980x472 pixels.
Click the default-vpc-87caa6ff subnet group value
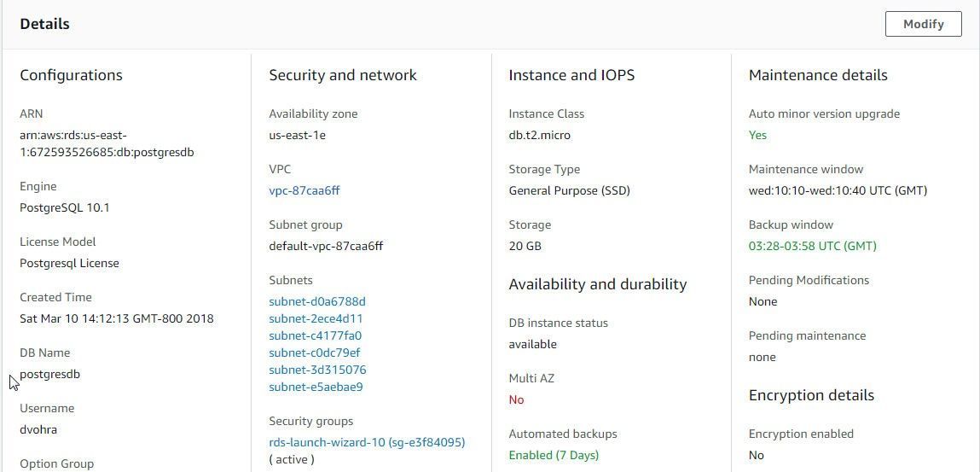326,247
